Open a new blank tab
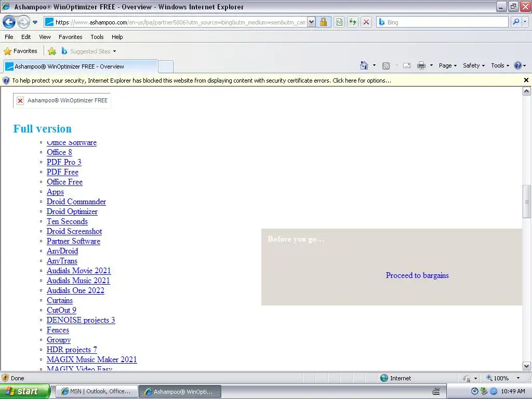Viewport: 532px width, 399px height. point(166,66)
